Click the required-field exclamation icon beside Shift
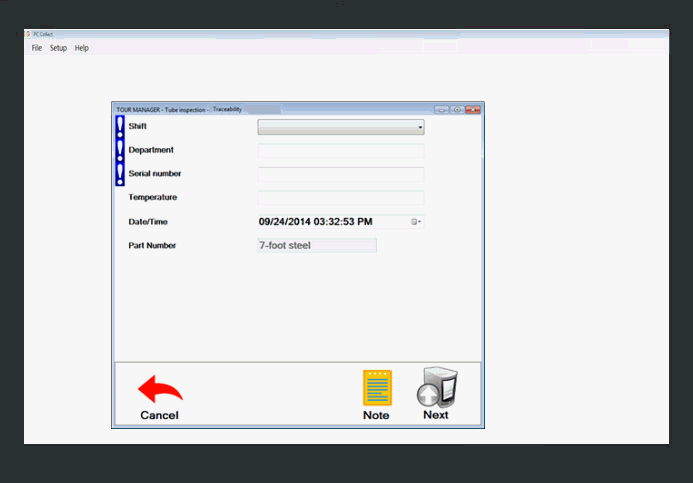693x483 pixels. click(120, 127)
